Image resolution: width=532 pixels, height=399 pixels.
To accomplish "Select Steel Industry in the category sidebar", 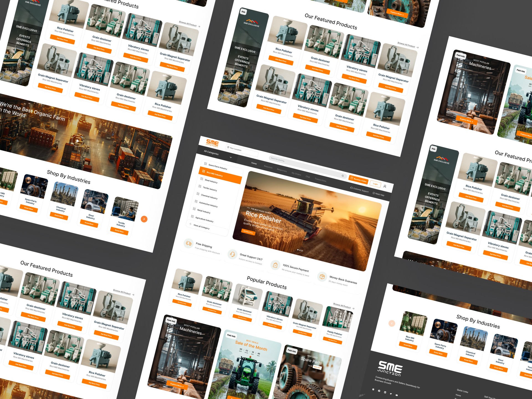I will click(x=211, y=181).
